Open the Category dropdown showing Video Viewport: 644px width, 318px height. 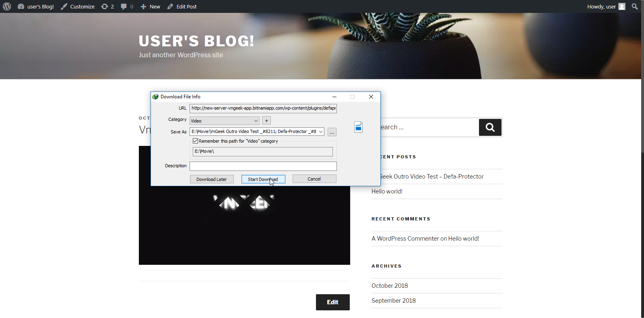click(225, 121)
